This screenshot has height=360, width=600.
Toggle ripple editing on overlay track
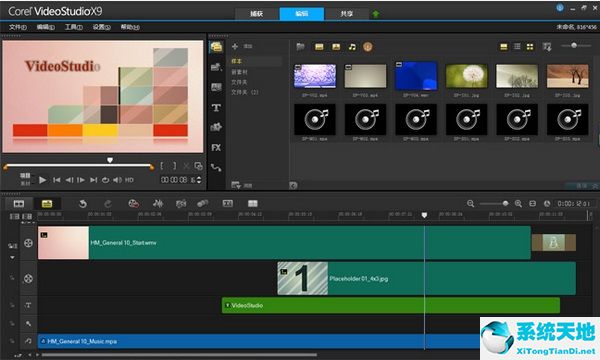pos(12,278)
